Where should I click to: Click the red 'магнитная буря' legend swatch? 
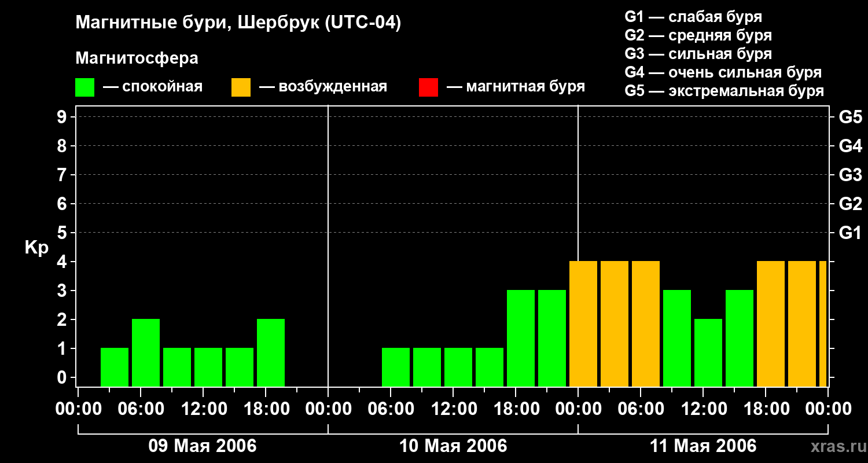click(x=428, y=87)
